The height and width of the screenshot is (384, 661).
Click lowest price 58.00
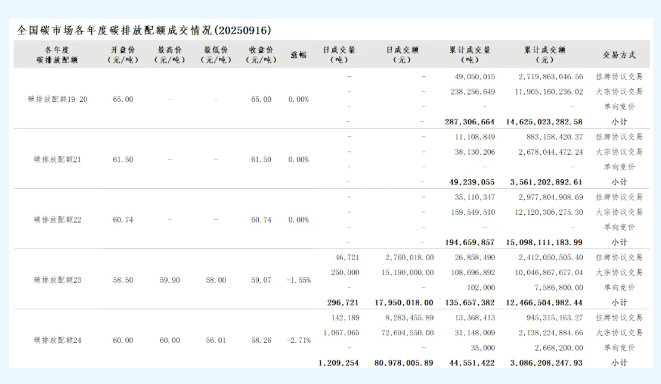[x=216, y=280]
